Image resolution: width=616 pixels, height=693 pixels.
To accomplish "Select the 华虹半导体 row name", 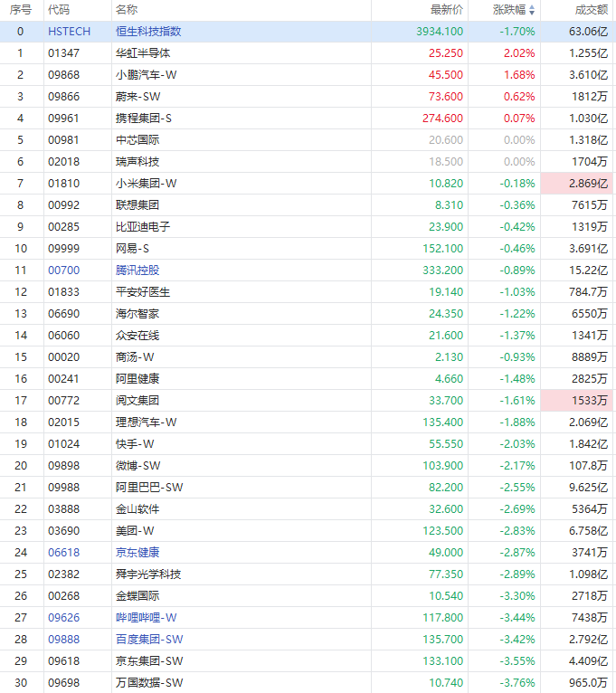I will click(x=143, y=53).
